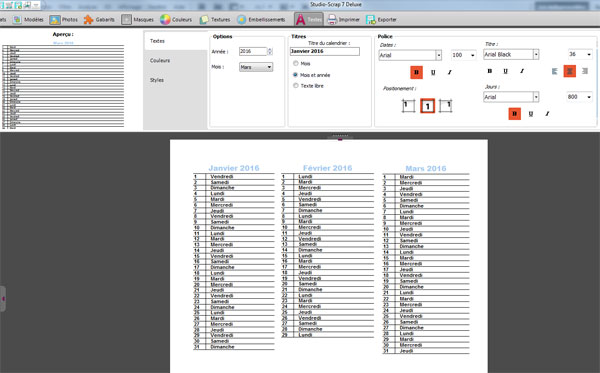600x373 pixels.
Task: Align title text to the left
Action: 554,71
